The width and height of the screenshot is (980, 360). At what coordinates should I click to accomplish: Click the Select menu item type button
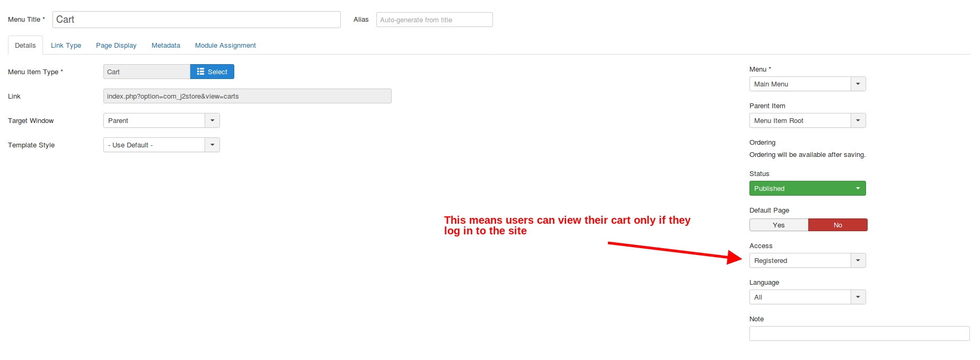point(212,72)
